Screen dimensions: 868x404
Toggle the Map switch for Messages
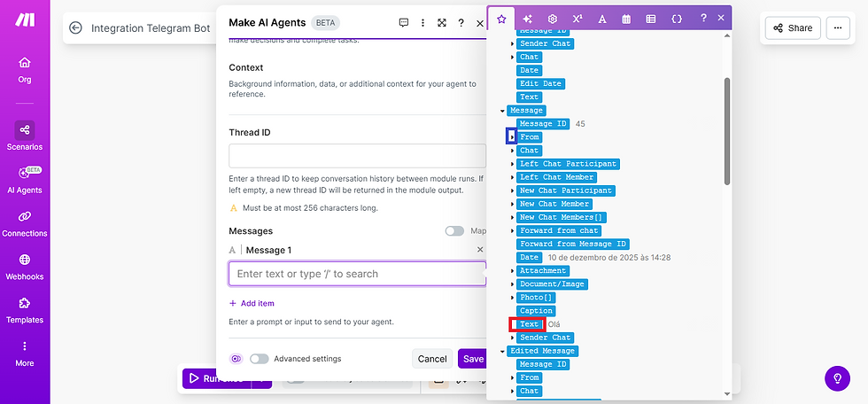tap(454, 230)
